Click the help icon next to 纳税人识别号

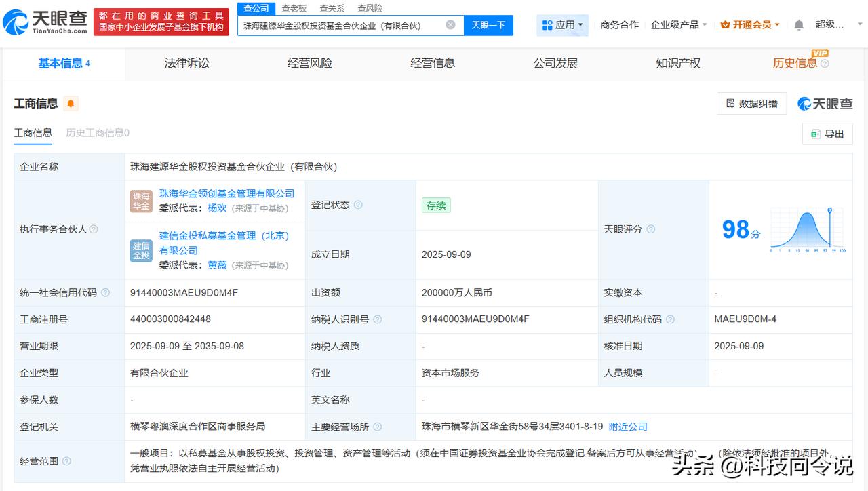378,319
